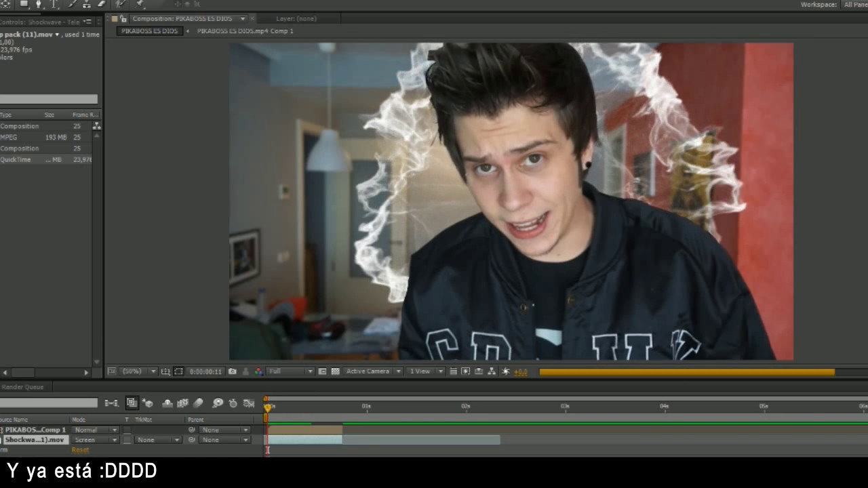
Task: Toggle Preserve Transparency box for PIKABOS Comp 1
Action: pyautogui.click(x=127, y=430)
